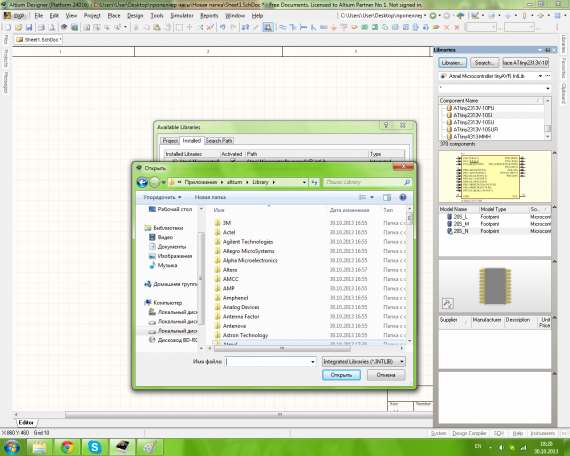The image size is (570, 456).
Task: Open the Simulator menu
Action: point(182,16)
